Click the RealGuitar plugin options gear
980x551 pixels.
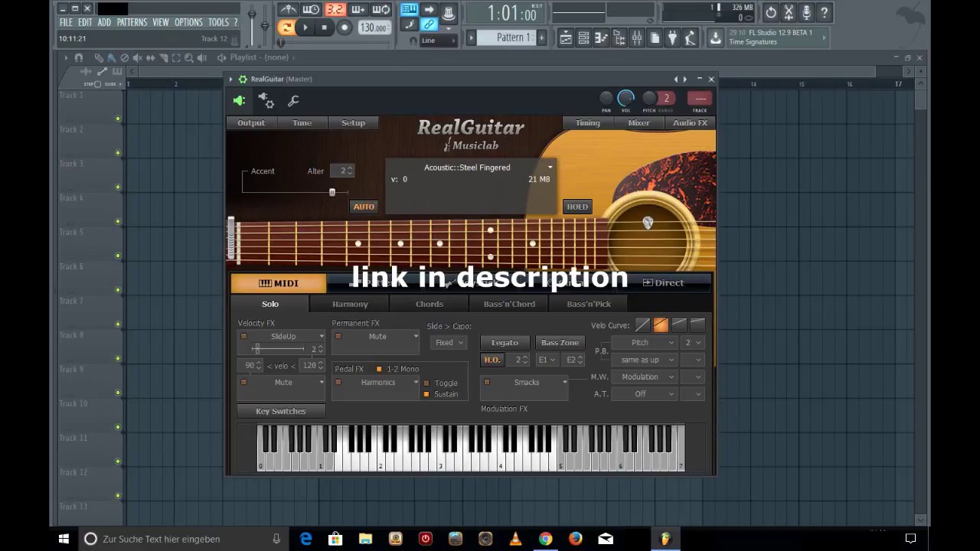coord(243,79)
